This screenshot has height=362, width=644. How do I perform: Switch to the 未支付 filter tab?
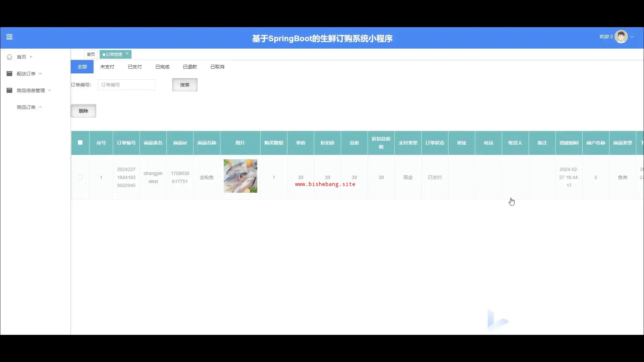(x=107, y=67)
